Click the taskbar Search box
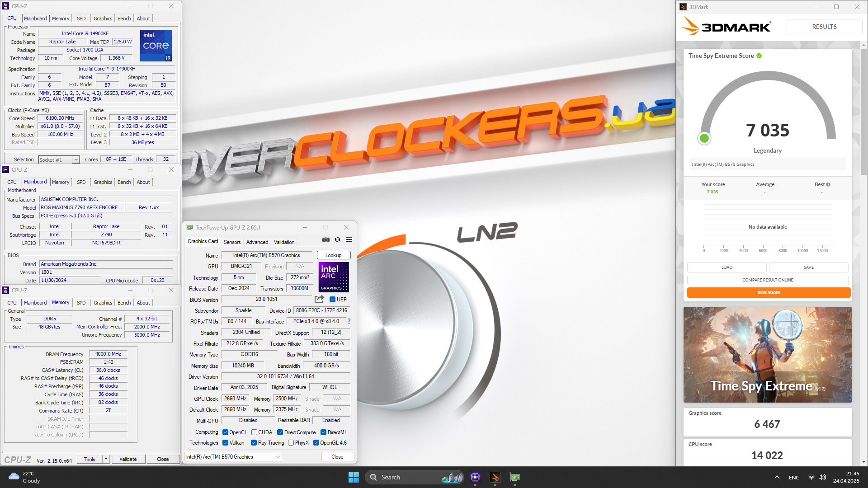Viewport: 868px width, 488px height. (415, 477)
